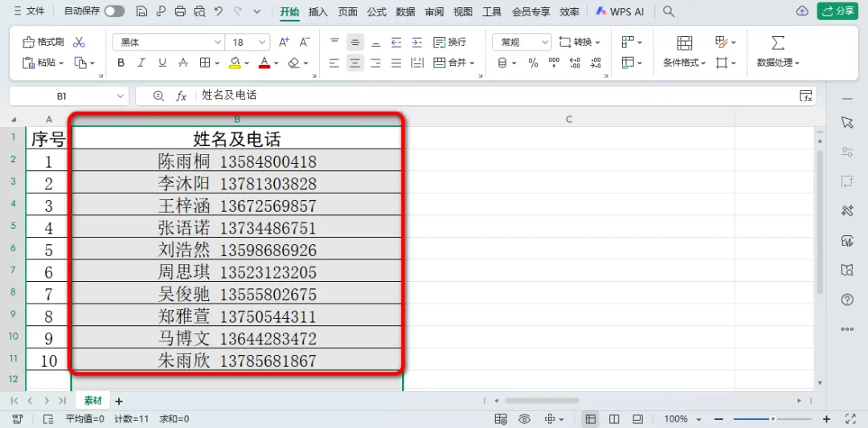868x428 pixels.
Task: Add a new sheet with plus button
Action: tap(118, 401)
